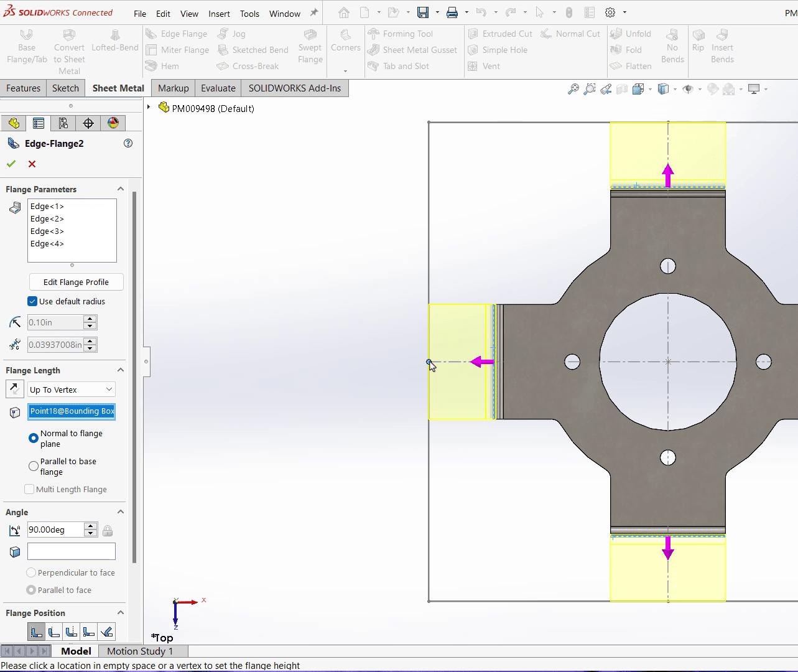The height and width of the screenshot is (672, 798).
Task: Uncheck the Use default radius checkbox
Action: click(32, 301)
